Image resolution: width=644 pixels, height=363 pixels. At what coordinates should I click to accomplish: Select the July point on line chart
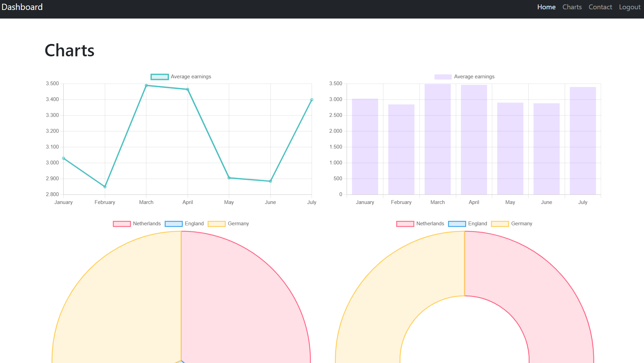[x=312, y=100]
